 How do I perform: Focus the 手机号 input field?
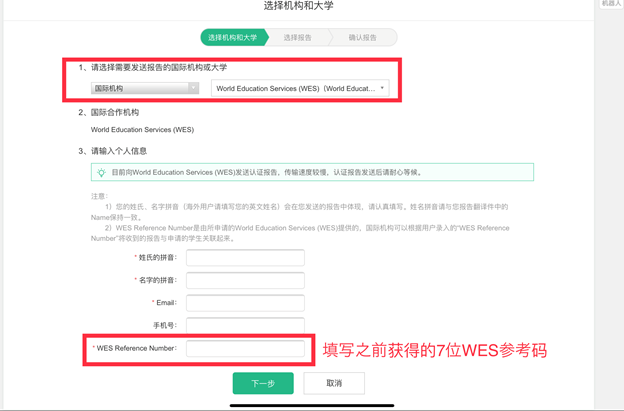pos(245,325)
